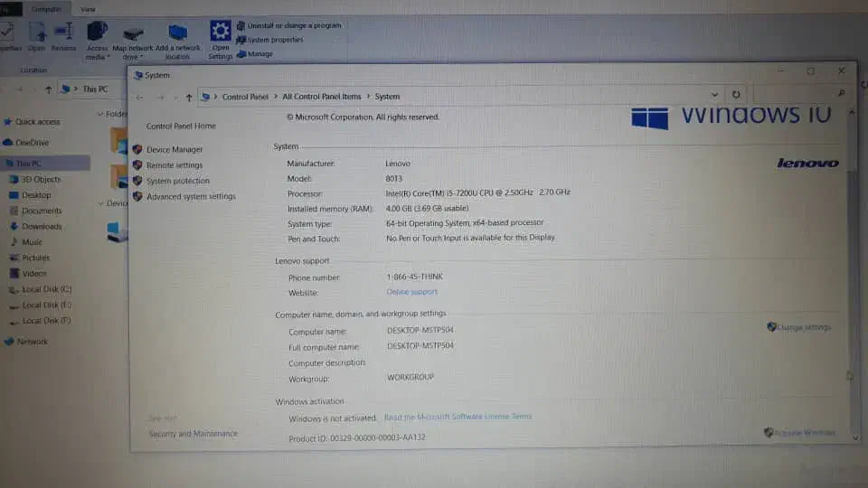Click the System breadcrumb segment

tap(387, 97)
